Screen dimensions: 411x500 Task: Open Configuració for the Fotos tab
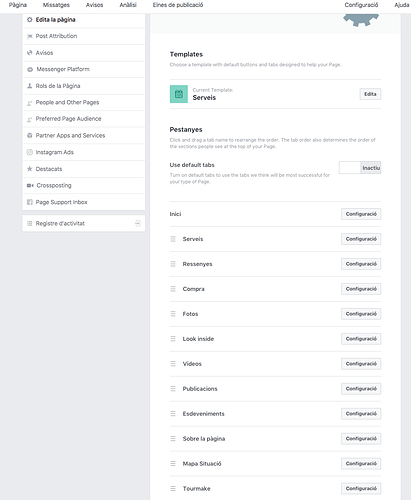tap(361, 314)
